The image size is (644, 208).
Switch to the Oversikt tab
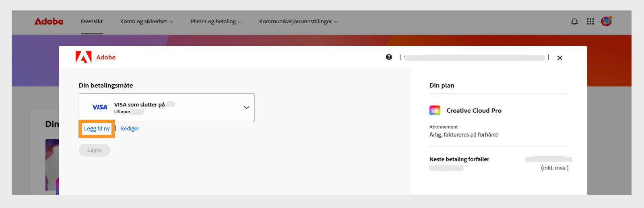tap(92, 22)
